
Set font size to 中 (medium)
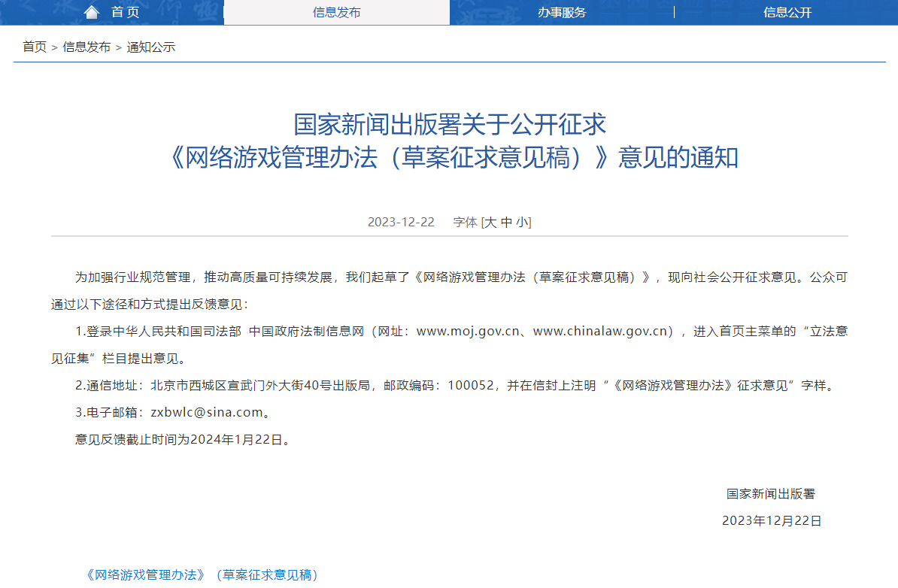506,222
